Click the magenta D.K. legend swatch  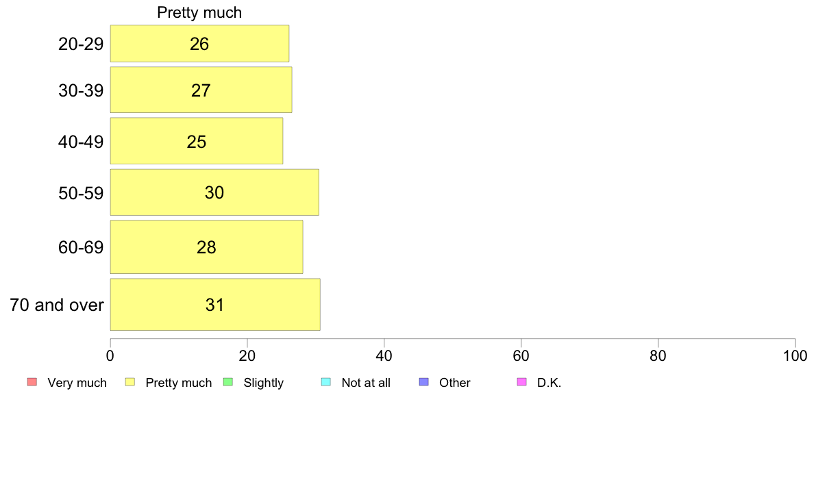point(521,382)
